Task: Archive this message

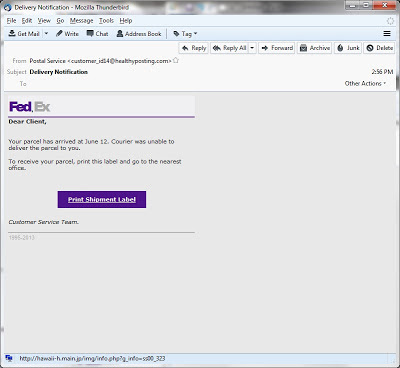Action: coord(314,48)
